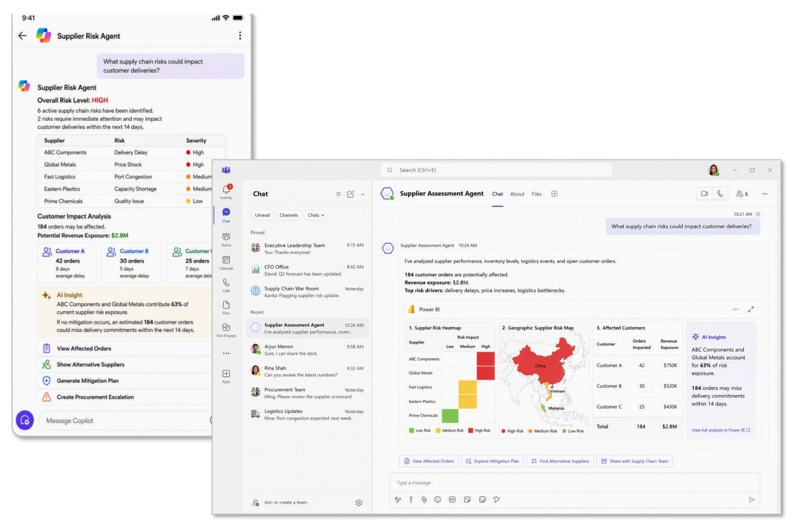Add a tab with the plus icon
The width and height of the screenshot is (798, 532).
coord(554,194)
